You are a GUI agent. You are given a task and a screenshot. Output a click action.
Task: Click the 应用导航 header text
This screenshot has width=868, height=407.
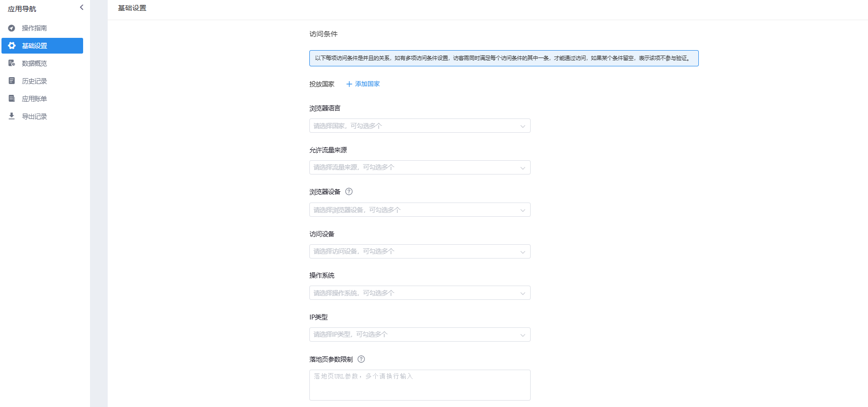point(22,9)
